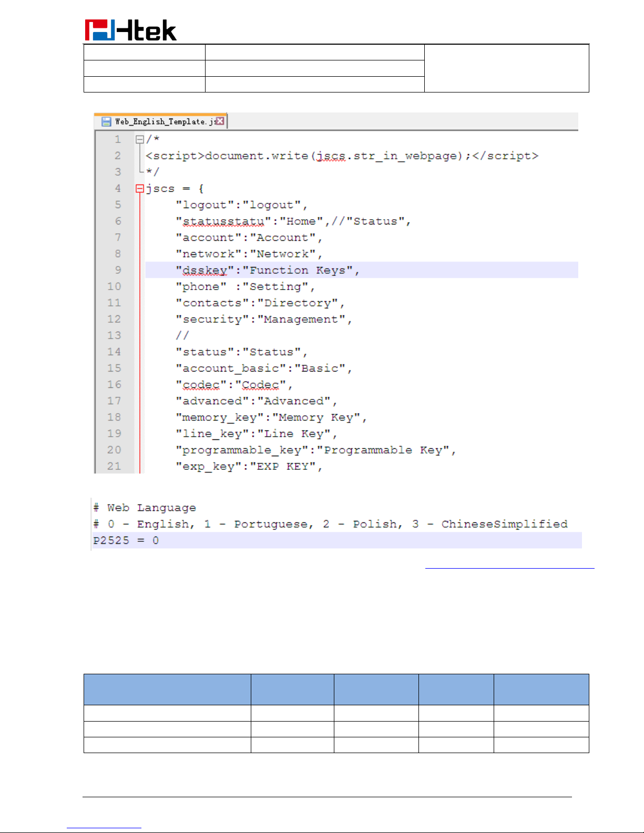Screen dimensions: 644x833
Task: Collapse the jscs object fold at line 4
Action: 139,188
